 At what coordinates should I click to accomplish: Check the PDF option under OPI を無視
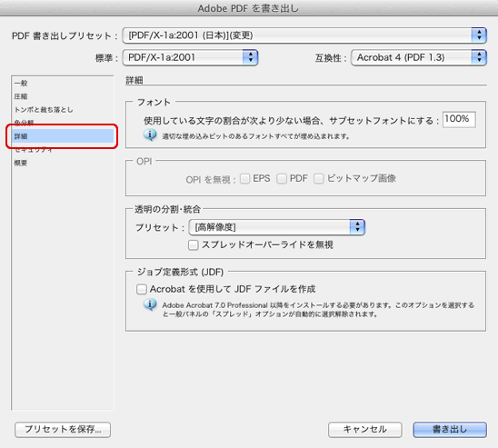(282, 179)
